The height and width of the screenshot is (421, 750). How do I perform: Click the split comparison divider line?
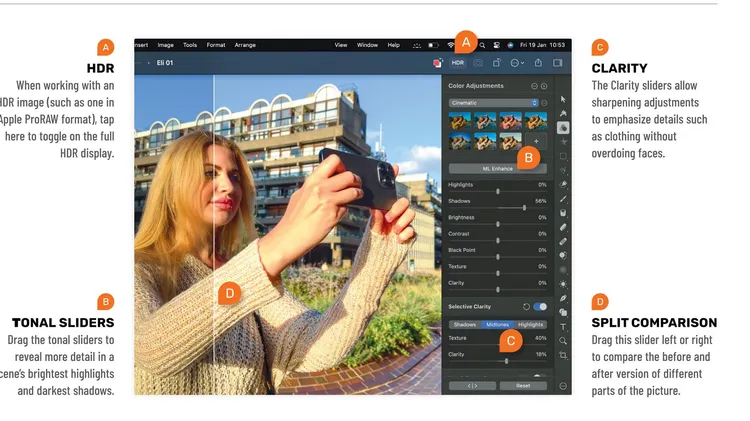point(213,234)
